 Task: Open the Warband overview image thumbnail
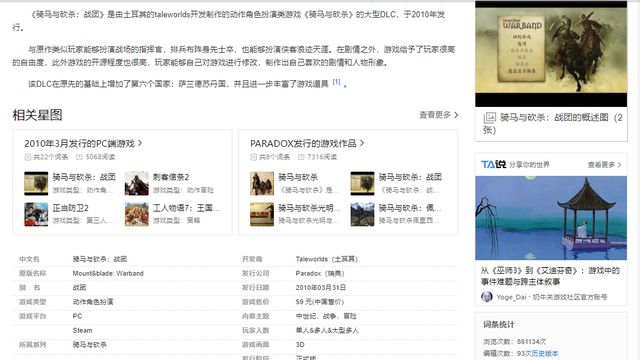(x=551, y=54)
